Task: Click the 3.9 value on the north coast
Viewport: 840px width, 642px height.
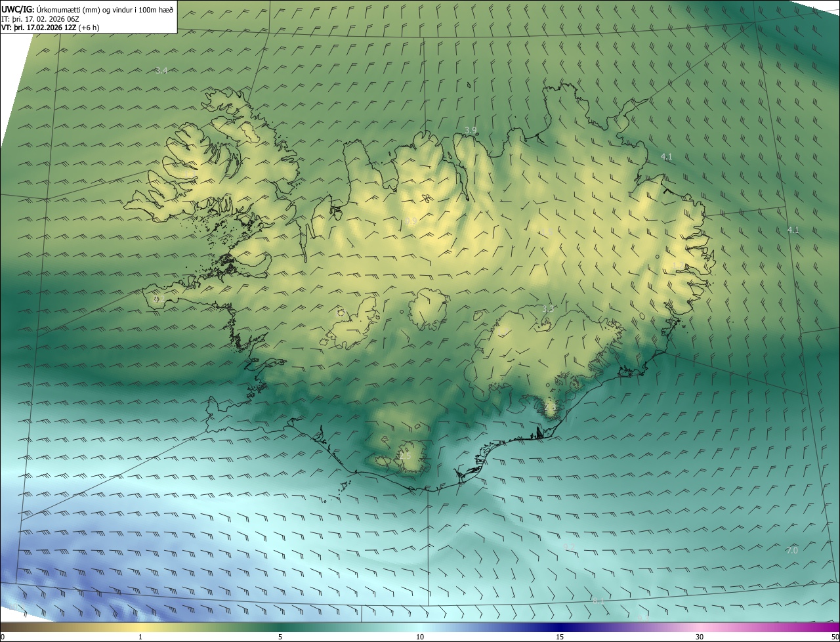Action: (x=471, y=131)
